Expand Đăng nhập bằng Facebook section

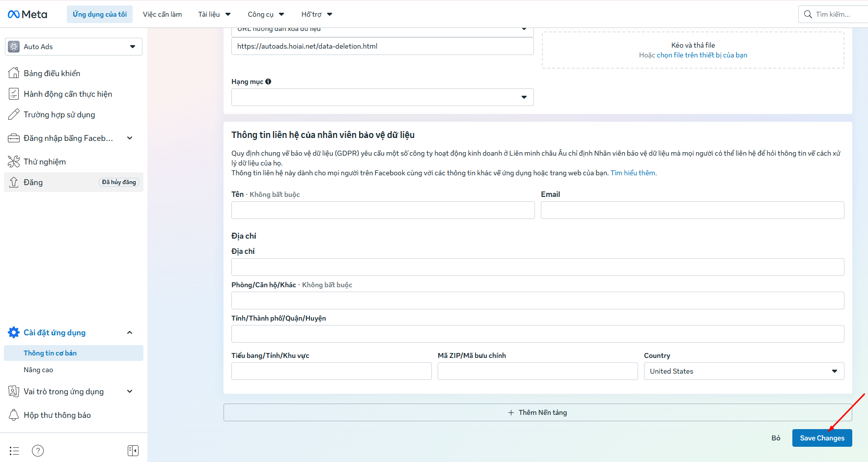click(x=130, y=138)
